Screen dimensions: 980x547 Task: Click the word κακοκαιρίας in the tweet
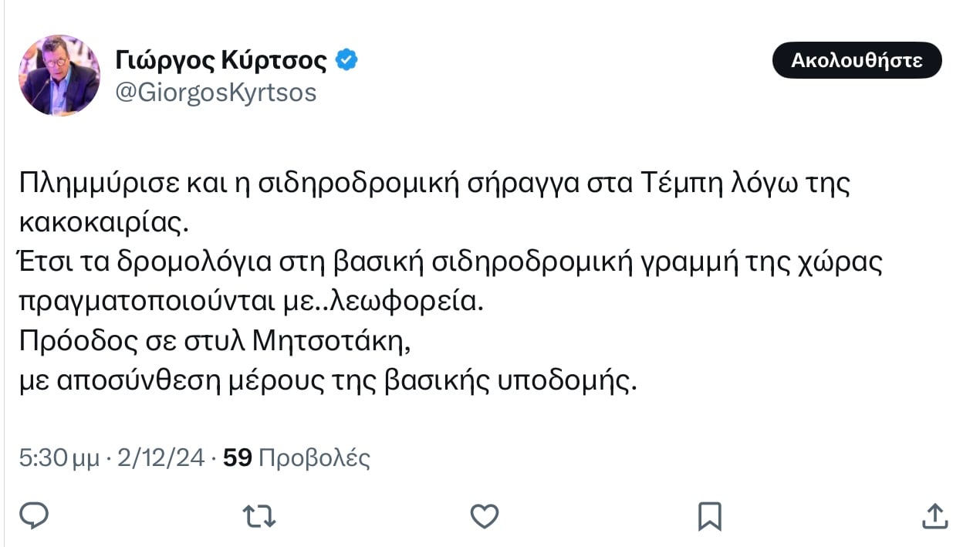(x=103, y=224)
